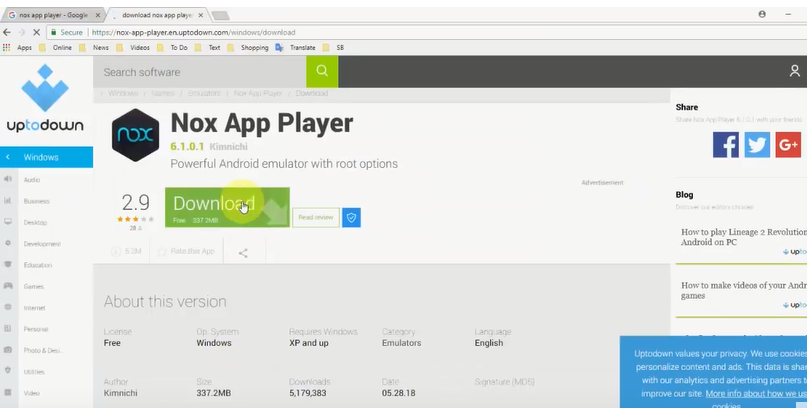Image resolution: width=807 pixels, height=408 pixels.
Task: Open a new browser tab
Action: coord(220,15)
